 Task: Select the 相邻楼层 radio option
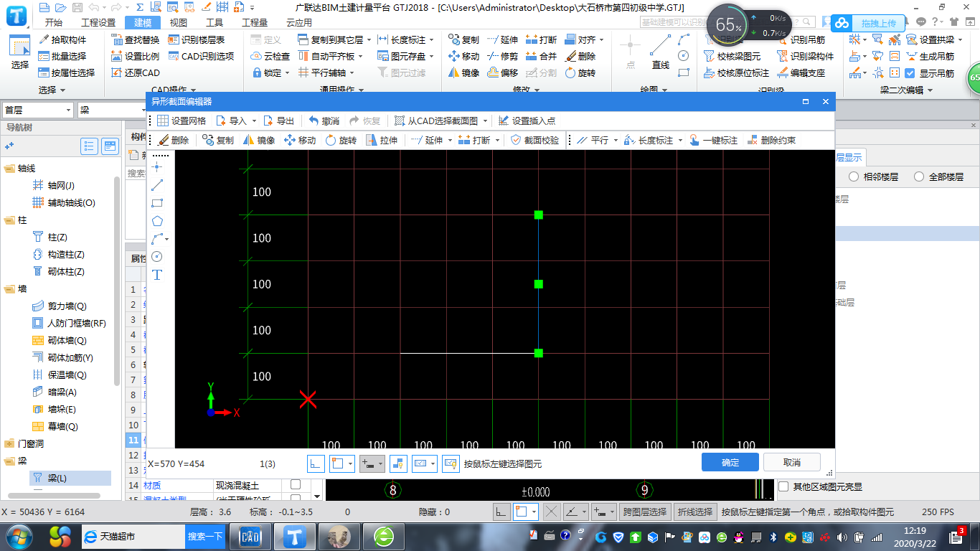pyautogui.click(x=854, y=176)
